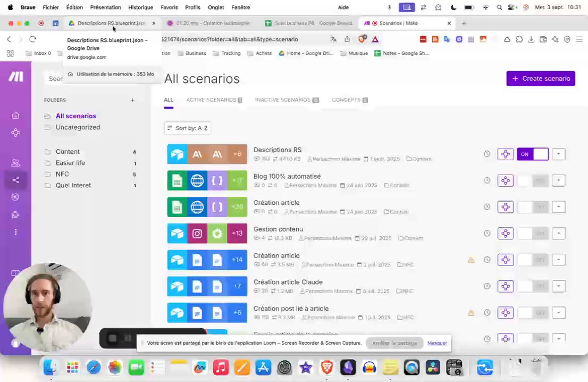Click the browser address bar URL
Screen dimensions: 588x382
click(230, 39)
